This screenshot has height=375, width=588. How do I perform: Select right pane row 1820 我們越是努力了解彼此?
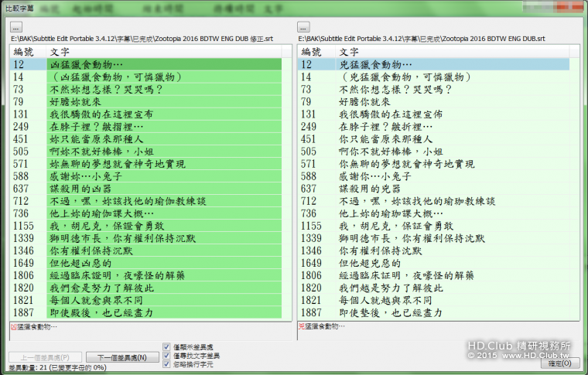click(434, 288)
